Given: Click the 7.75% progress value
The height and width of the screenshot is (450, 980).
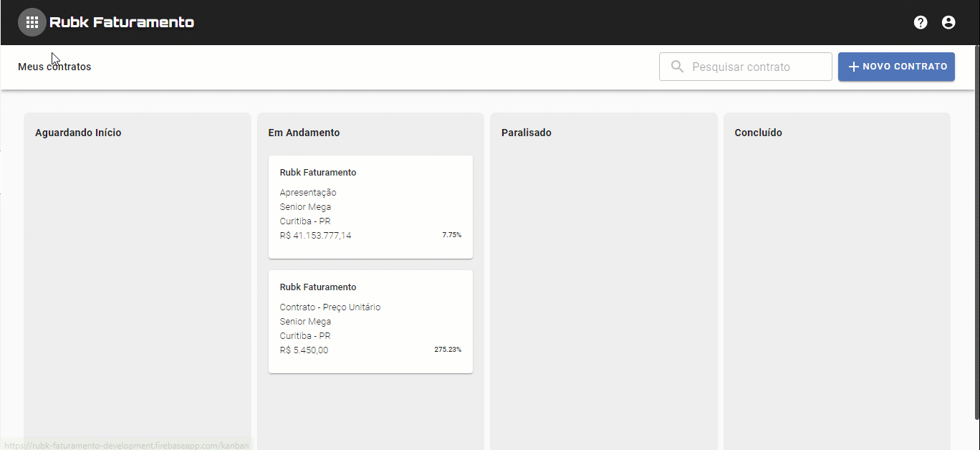Looking at the screenshot, I should tap(452, 235).
